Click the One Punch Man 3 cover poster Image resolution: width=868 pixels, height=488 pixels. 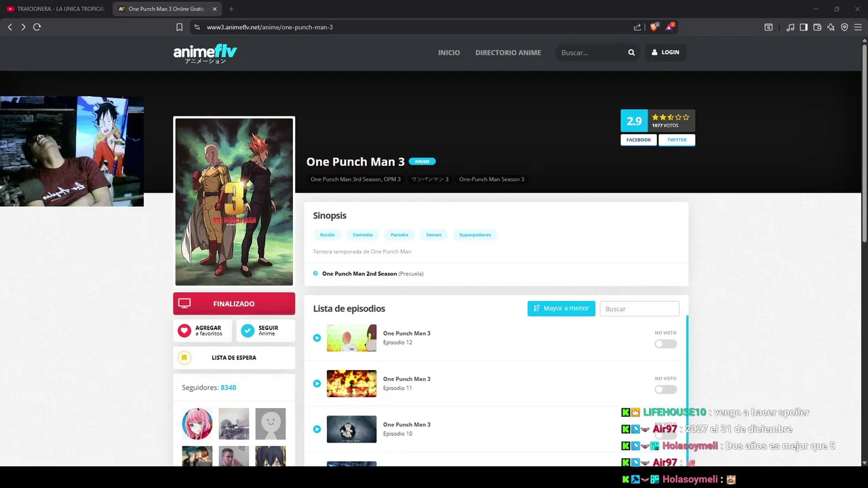(x=234, y=201)
